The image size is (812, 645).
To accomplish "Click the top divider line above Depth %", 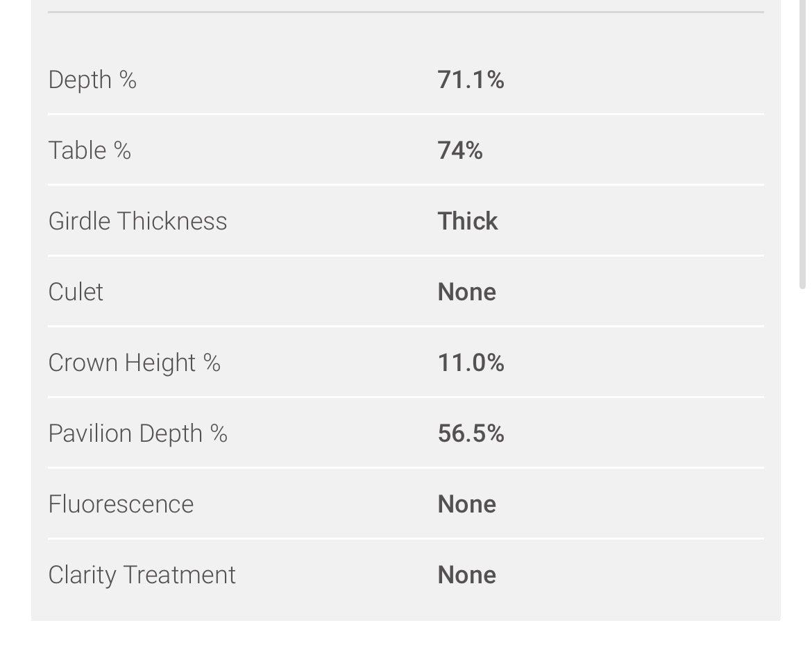I will click(x=405, y=12).
